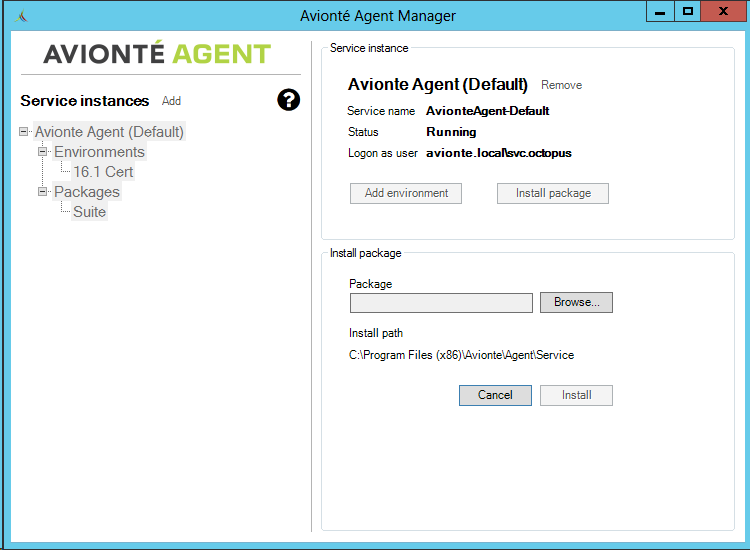Click the Service instances heading

(85, 101)
